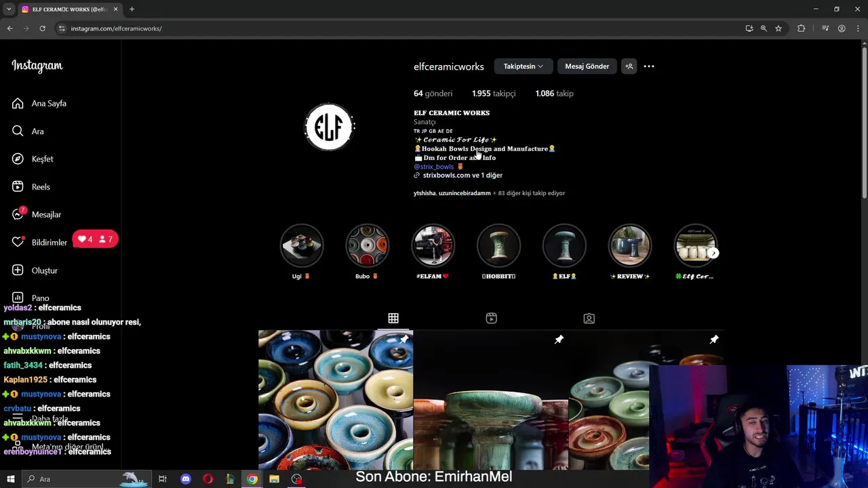Viewport: 868px width, 488px height.
Task: Open second pinned green bowl post
Action: (x=491, y=400)
